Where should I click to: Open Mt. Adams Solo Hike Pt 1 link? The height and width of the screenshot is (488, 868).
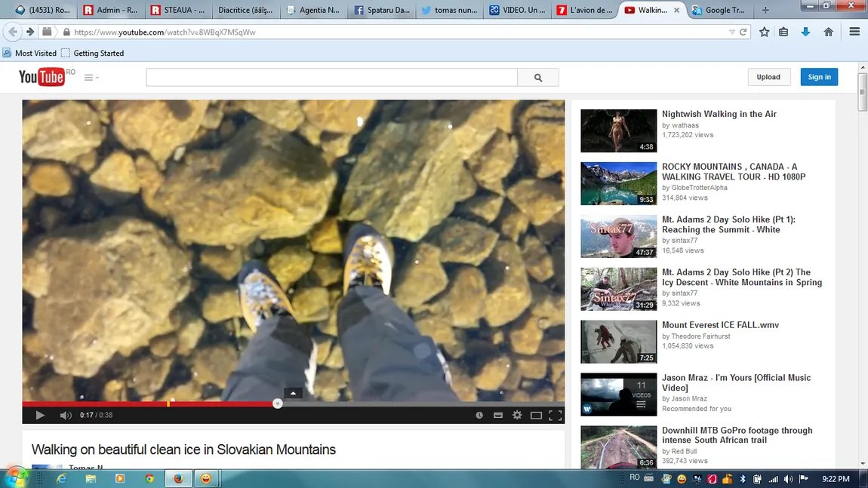(x=728, y=225)
